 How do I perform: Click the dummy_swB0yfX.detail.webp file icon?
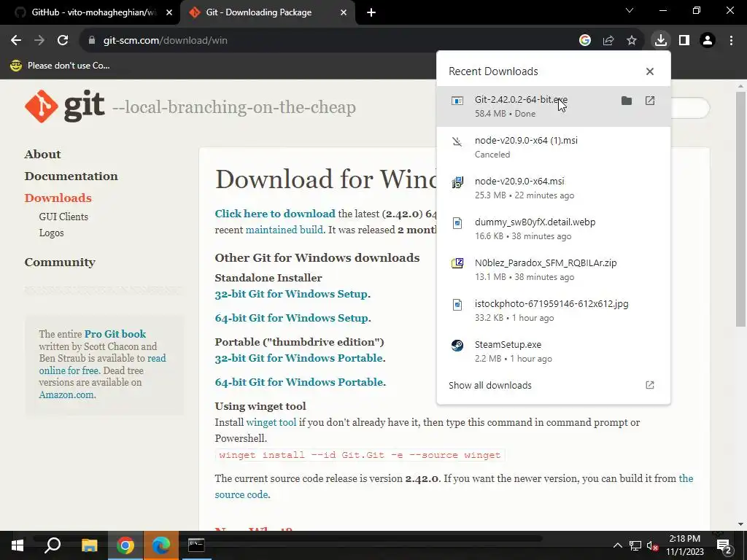point(457,223)
